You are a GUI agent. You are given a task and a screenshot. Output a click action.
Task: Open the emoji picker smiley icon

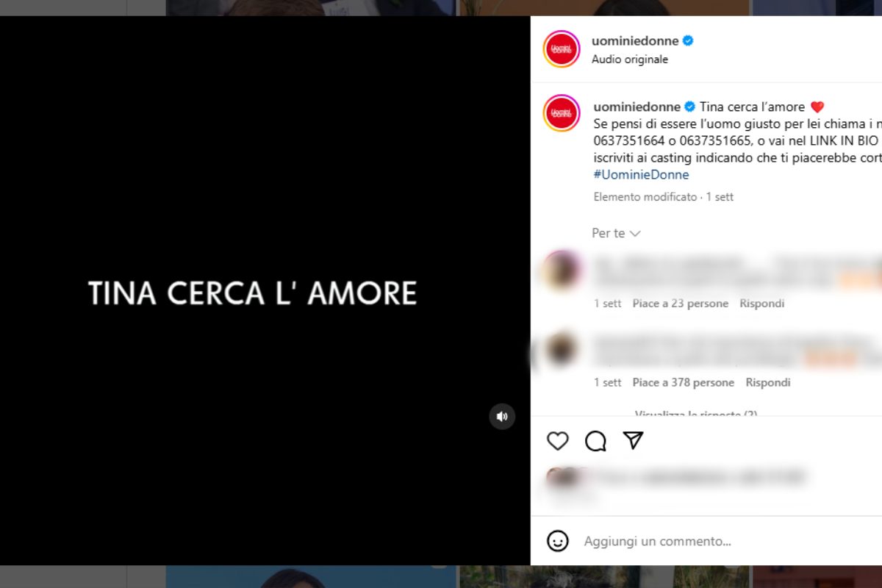(558, 541)
